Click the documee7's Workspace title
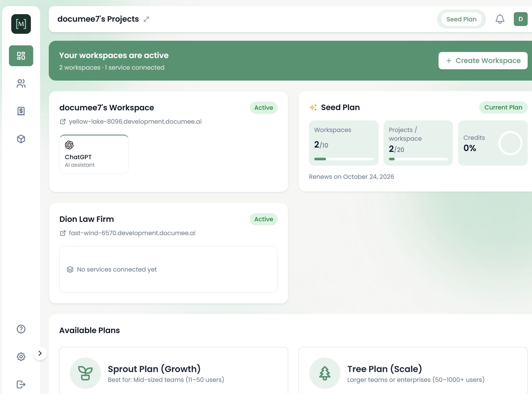 (107, 108)
